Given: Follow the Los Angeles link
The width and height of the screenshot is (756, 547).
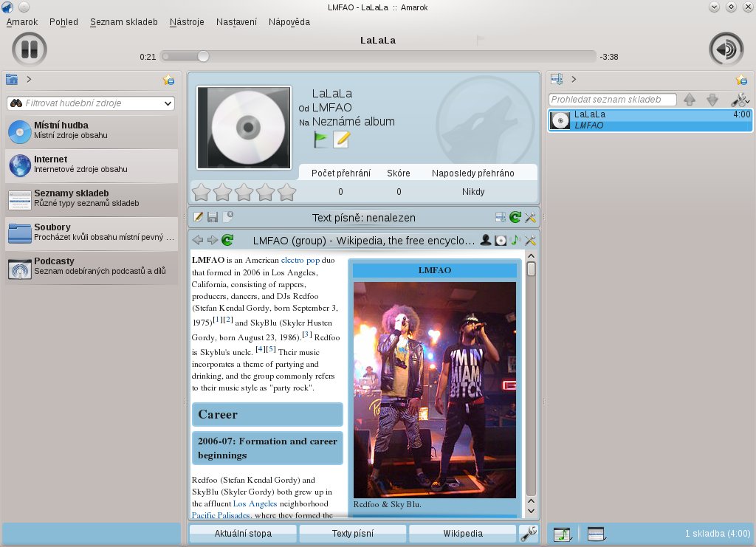Looking at the screenshot, I should coord(255,503).
